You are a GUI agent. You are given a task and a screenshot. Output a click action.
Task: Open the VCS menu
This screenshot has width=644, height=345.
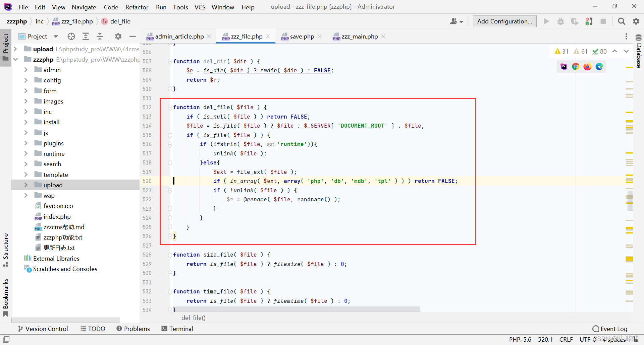click(200, 7)
